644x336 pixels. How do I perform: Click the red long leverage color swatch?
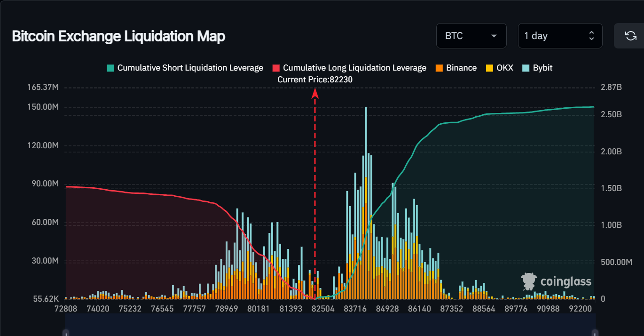click(x=276, y=68)
